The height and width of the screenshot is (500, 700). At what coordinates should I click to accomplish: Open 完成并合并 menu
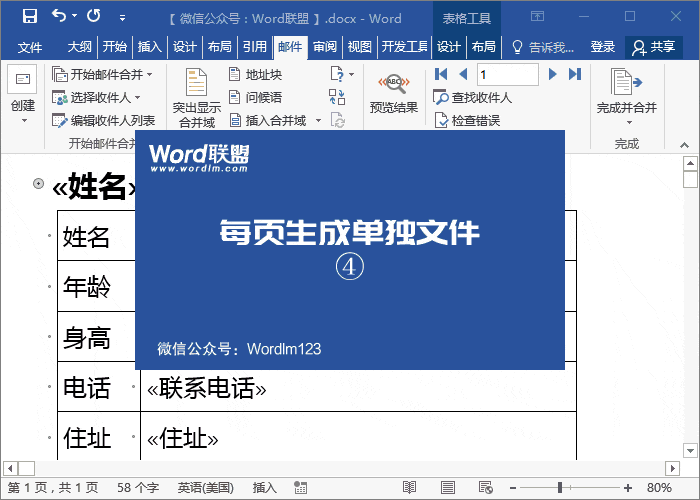[x=627, y=96]
